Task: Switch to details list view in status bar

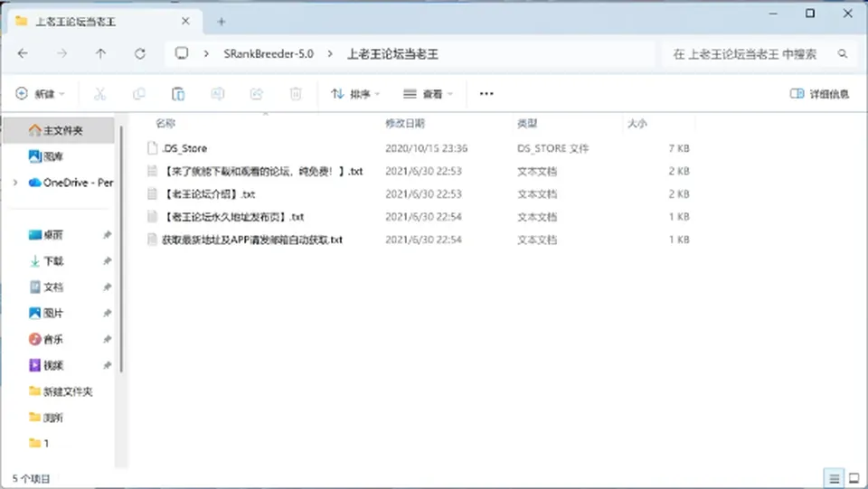Action: [835, 478]
